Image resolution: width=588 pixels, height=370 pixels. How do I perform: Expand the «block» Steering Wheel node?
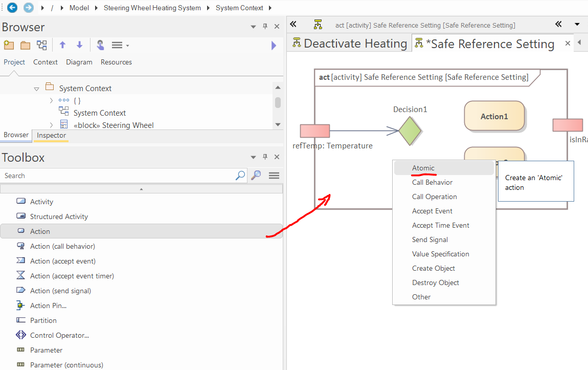[51, 125]
